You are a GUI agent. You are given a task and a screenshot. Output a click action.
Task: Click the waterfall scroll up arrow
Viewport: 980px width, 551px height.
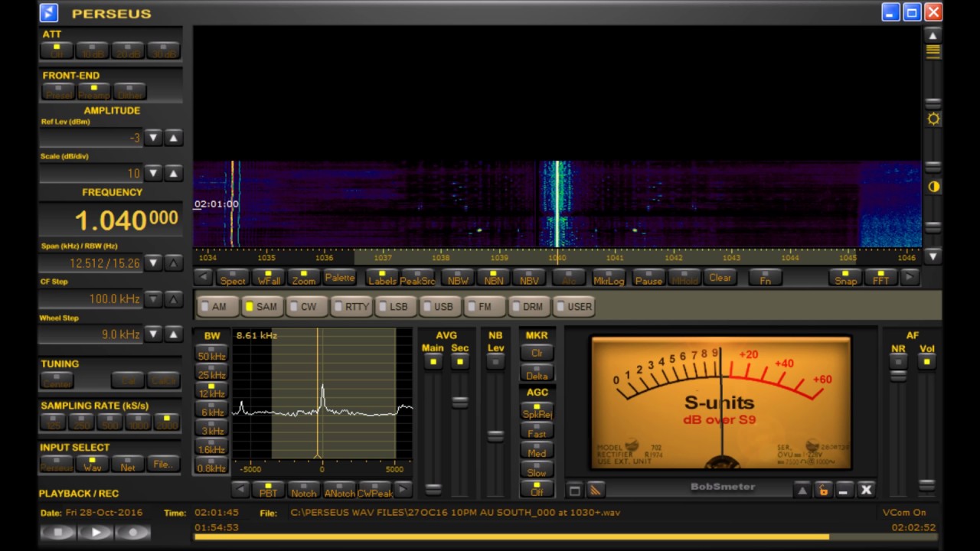tap(933, 35)
